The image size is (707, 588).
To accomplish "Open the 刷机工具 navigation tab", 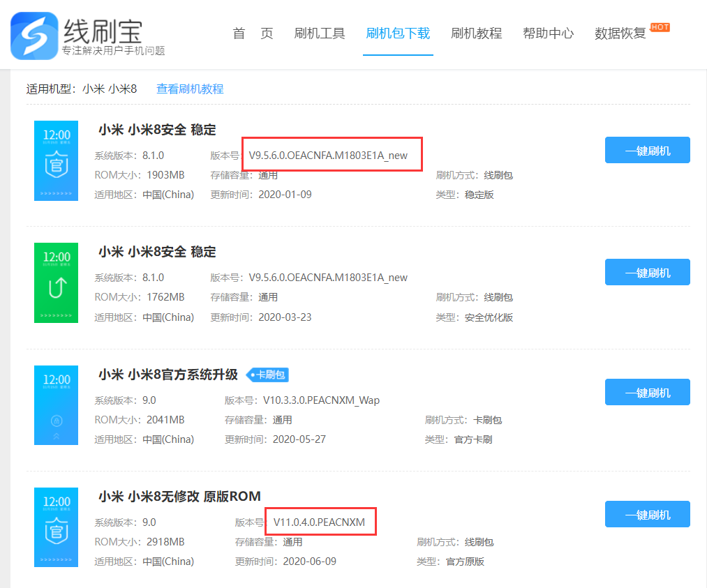I will click(x=319, y=33).
